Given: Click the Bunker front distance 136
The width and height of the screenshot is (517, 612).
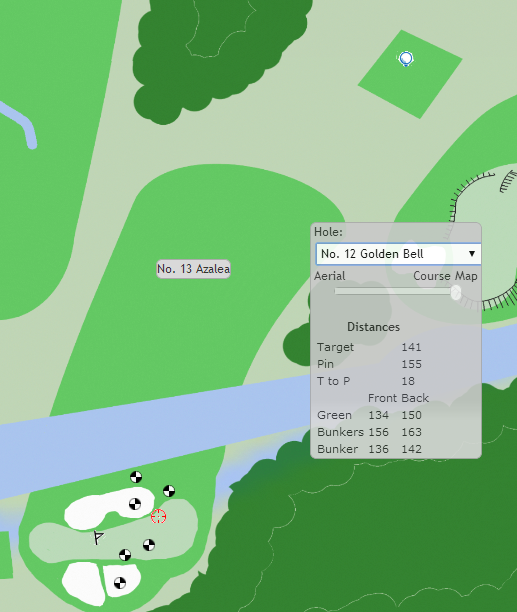Looking at the screenshot, I should point(378,449).
